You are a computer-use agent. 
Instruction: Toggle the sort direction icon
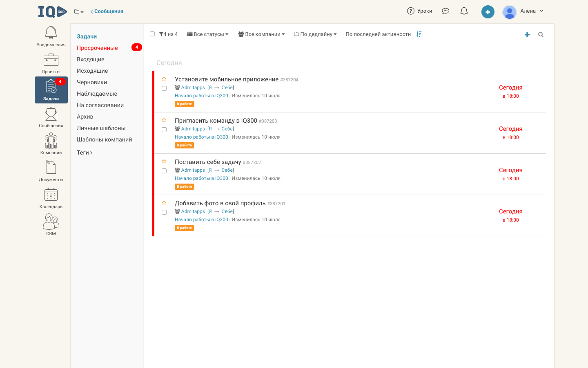[x=419, y=34]
